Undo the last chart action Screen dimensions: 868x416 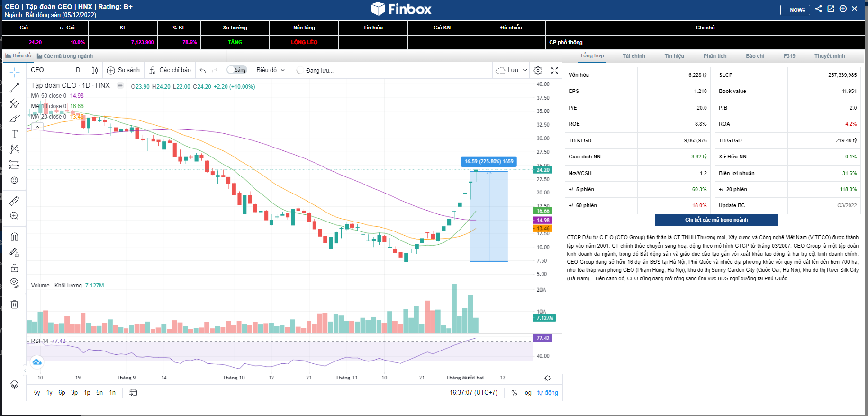[203, 70]
